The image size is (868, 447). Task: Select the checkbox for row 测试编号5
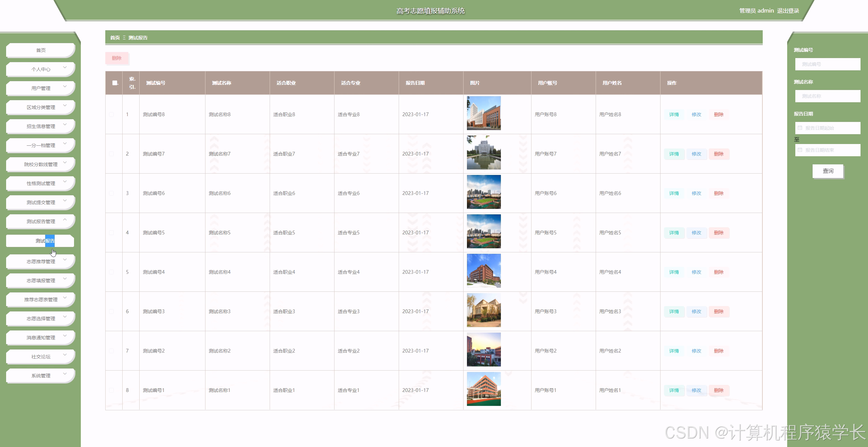[x=111, y=233]
